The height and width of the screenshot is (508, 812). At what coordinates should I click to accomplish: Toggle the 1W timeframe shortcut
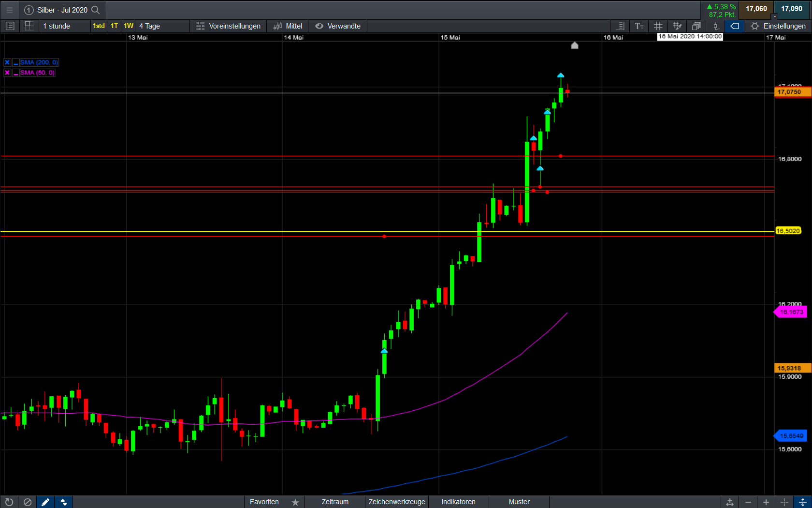tap(129, 26)
